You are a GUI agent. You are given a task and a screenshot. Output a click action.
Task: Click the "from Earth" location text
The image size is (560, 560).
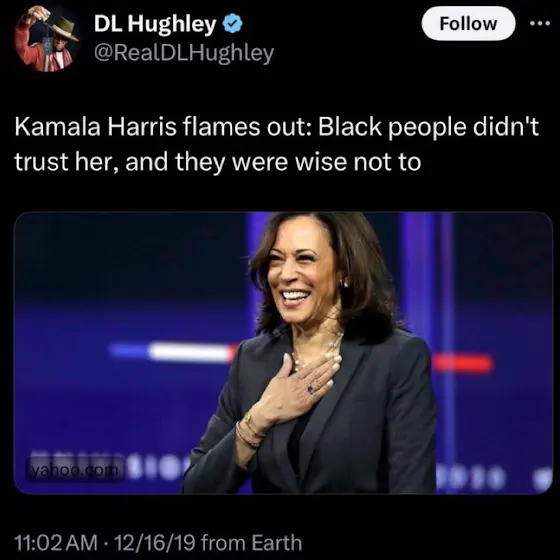coord(251,542)
